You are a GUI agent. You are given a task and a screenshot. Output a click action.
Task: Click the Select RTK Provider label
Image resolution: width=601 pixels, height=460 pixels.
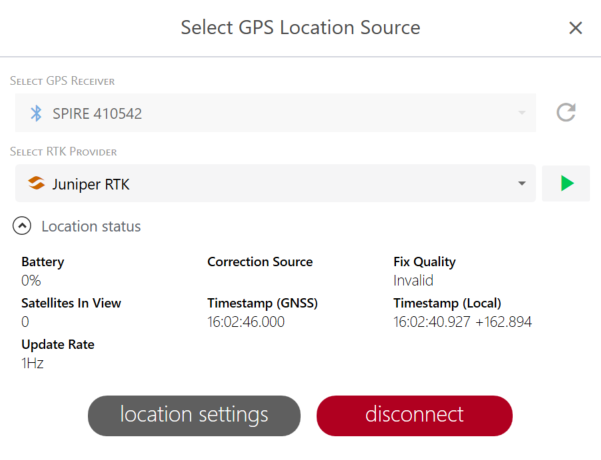tap(63, 151)
